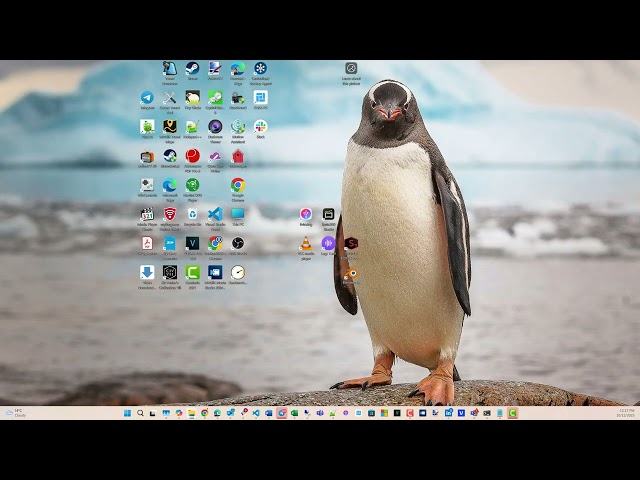Open the Notepad++ desktop shortcut

192,127
